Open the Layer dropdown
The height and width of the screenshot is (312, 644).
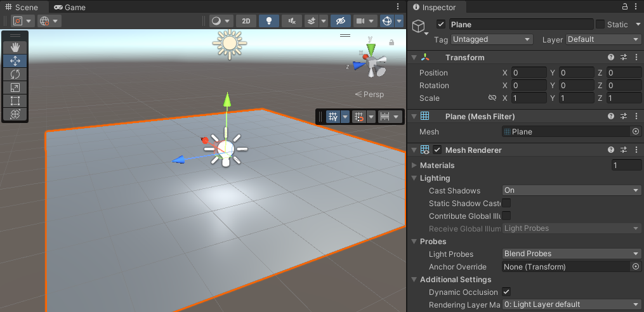pos(603,39)
